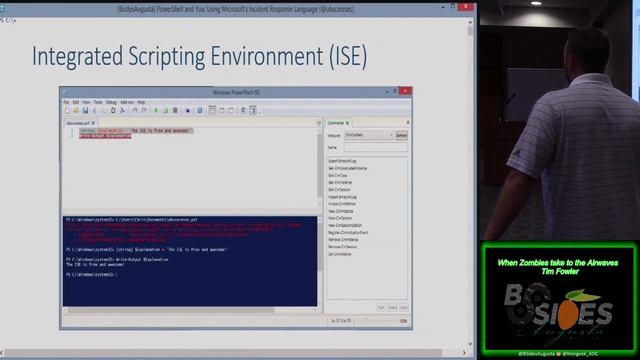Click the Undo arrow icon

pos(135,110)
